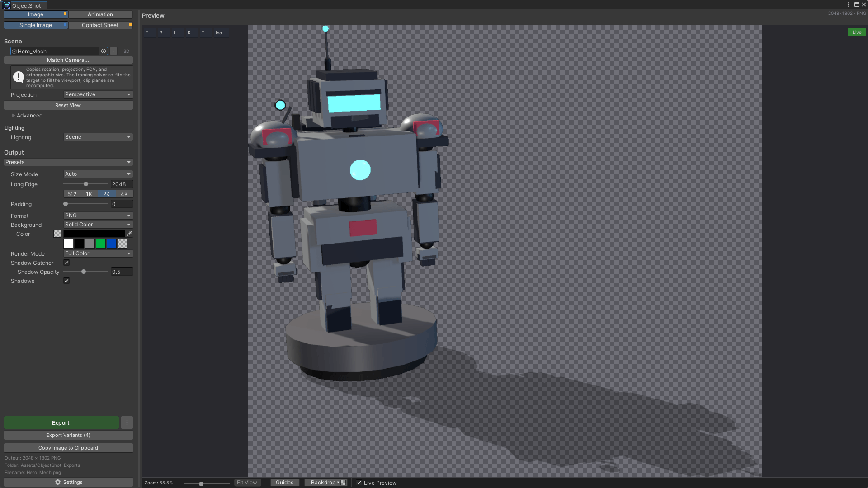Select 512 resolution preset

click(x=72, y=194)
